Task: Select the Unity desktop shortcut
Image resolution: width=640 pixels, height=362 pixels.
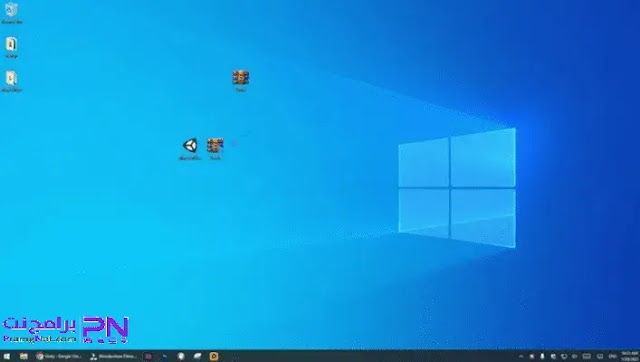Action: tap(190, 149)
